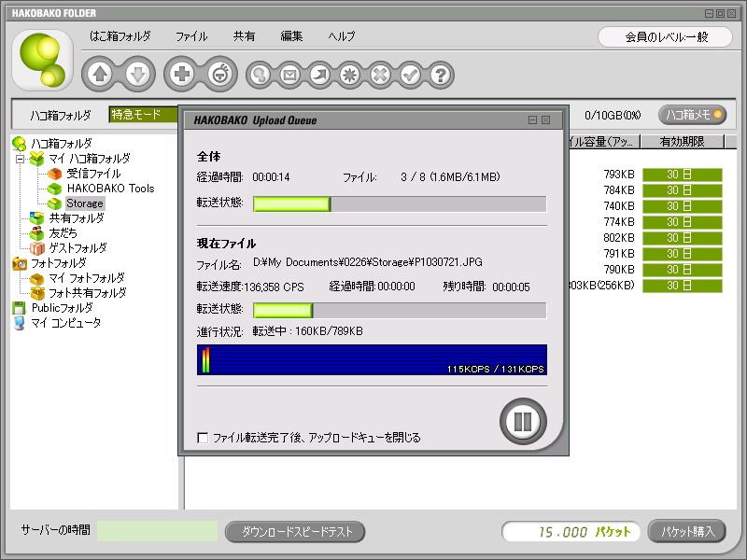Image resolution: width=747 pixels, height=560 pixels.
Task: Click the question mark help icon
Action: coord(441,75)
